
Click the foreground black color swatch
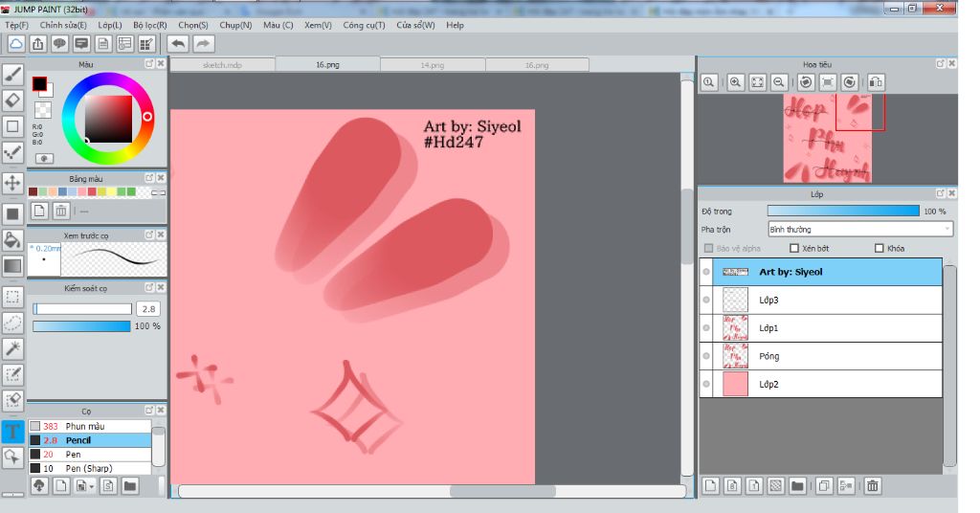click(x=39, y=83)
